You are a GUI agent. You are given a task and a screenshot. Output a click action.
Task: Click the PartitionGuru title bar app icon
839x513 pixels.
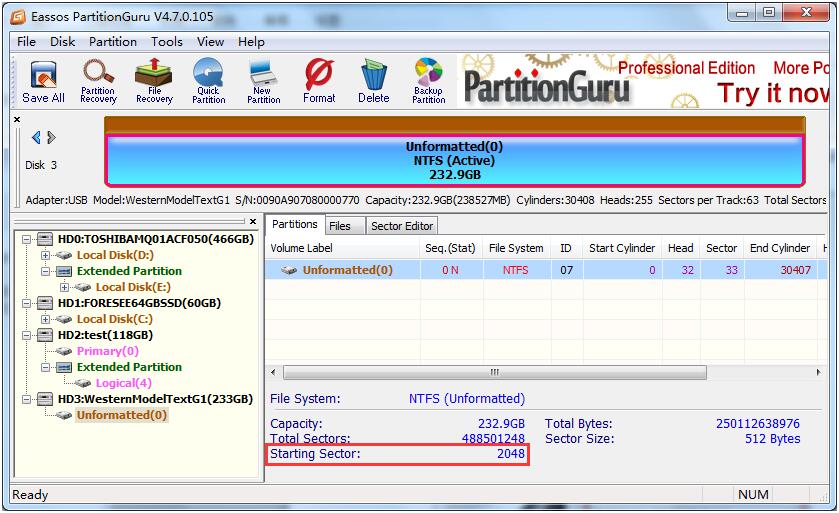(18, 17)
